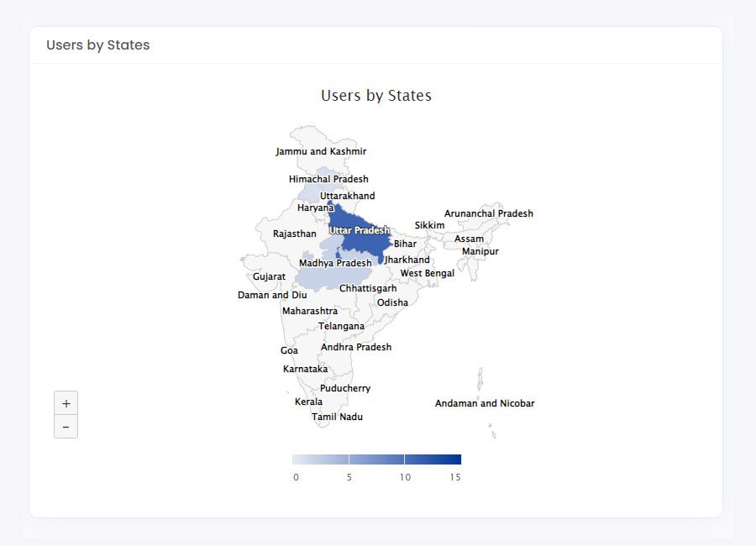The image size is (756, 546).
Task: Click Tamil Nadu state label
Action: (337, 417)
